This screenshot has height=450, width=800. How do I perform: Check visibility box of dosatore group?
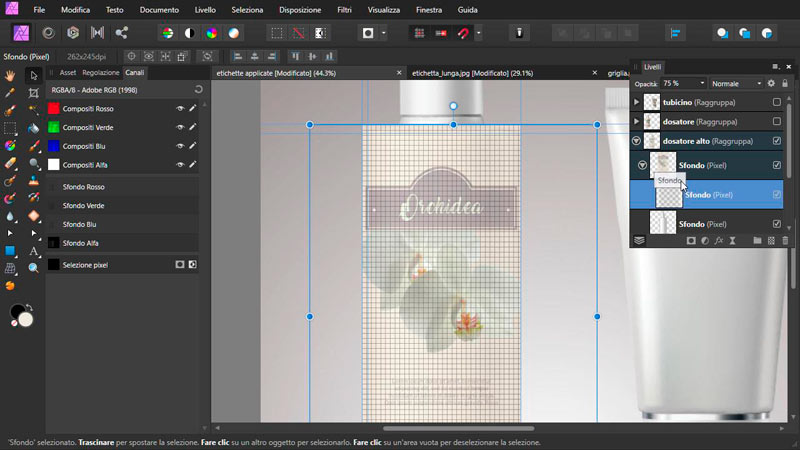point(777,121)
